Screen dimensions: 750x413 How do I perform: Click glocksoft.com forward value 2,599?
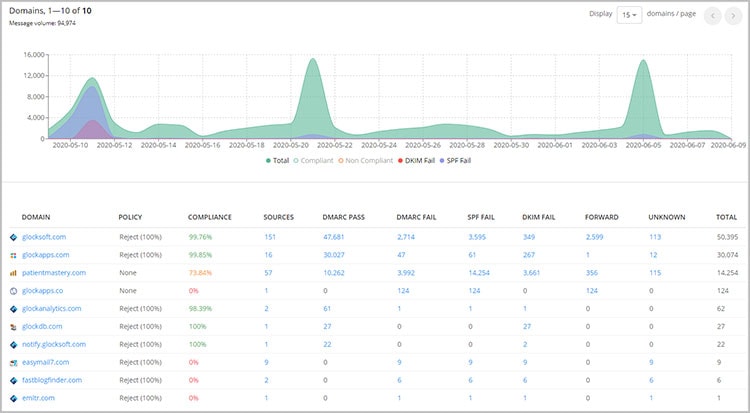[594, 237]
